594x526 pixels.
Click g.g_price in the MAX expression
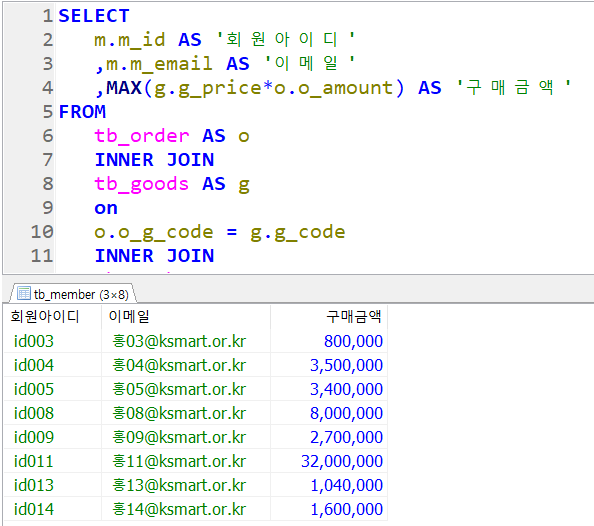click(x=208, y=88)
